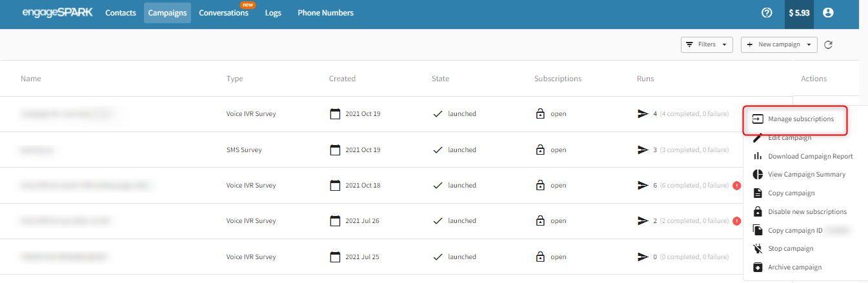The width and height of the screenshot is (868, 283).
Task: Open the Conversations tab
Action: pyautogui.click(x=223, y=13)
